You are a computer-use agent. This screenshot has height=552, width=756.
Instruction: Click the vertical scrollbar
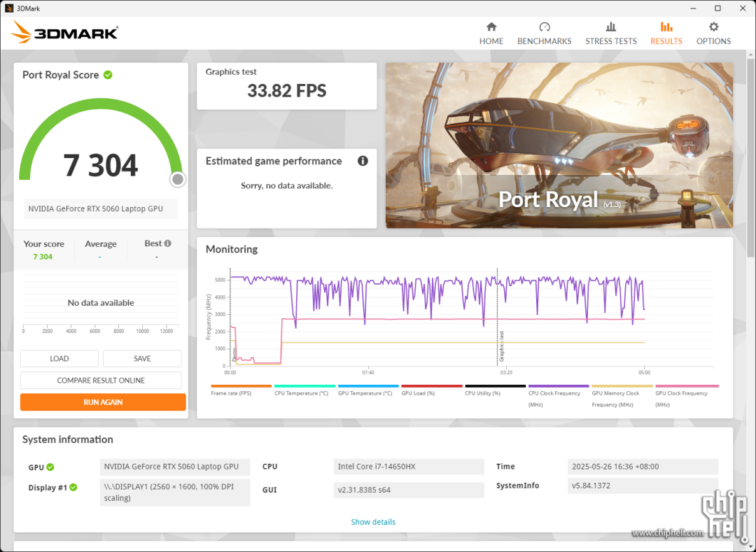click(x=751, y=159)
